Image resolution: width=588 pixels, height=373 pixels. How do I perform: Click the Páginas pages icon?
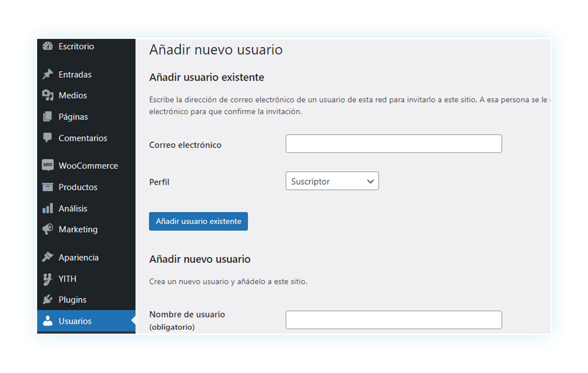pyautogui.click(x=47, y=117)
